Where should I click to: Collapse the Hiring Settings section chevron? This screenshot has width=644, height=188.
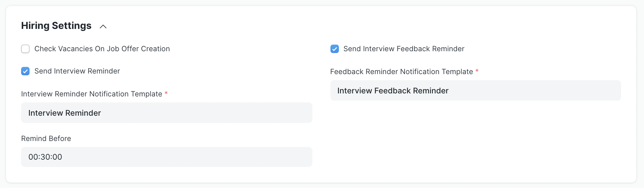(103, 27)
